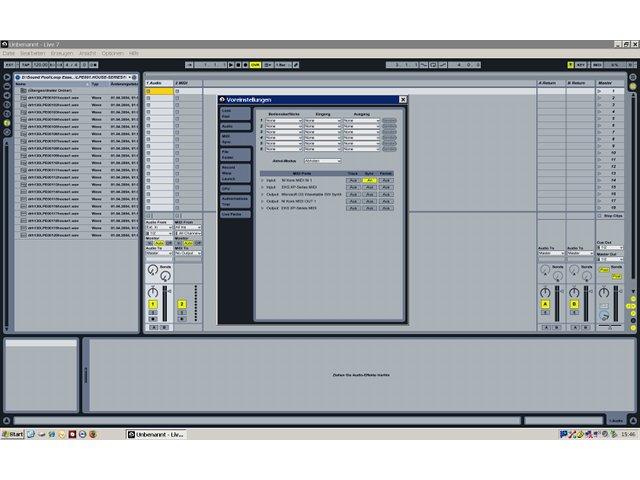Select the yellow Session View selector icon
Image resolution: width=640 pixels, height=480 pixels.
point(633,86)
